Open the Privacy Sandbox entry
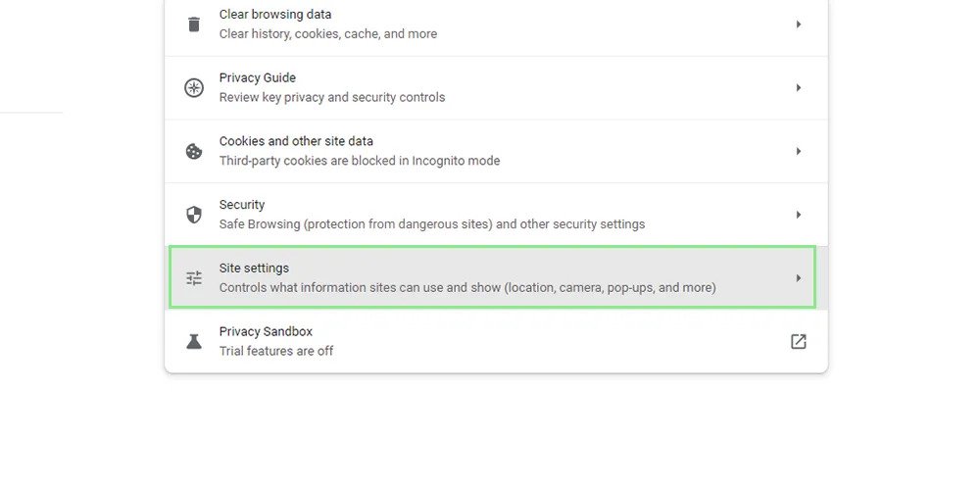Image resolution: width=980 pixels, height=490 pixels. (x=264, y=332)
